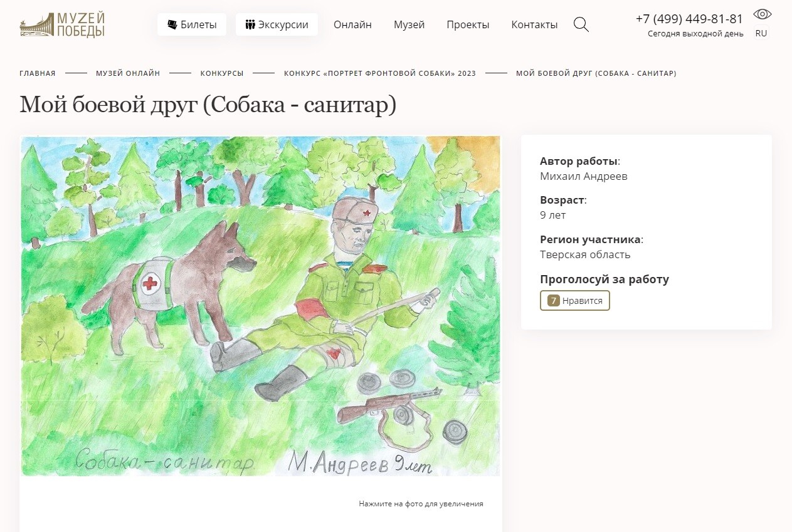The image size is (792, 532).
Task: Click the people icon in Экскурсии
Action: click(250, 24)
